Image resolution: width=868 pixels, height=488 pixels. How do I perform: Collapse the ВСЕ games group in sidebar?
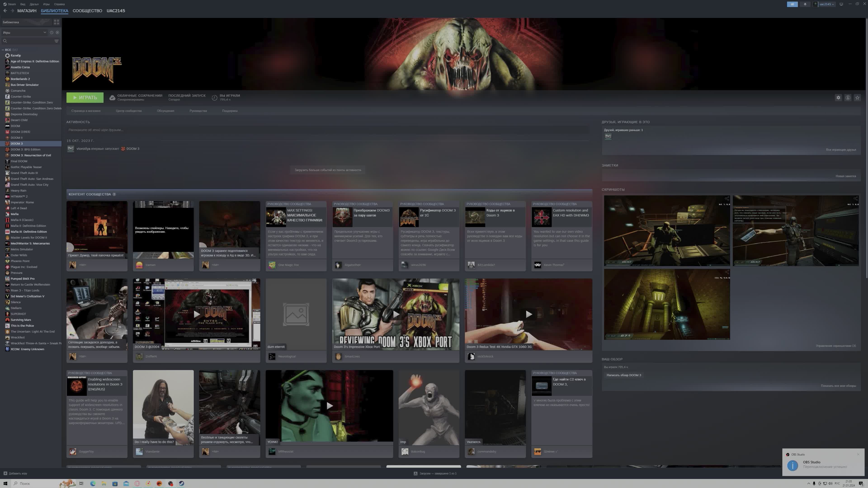click(x=3, y=49)
